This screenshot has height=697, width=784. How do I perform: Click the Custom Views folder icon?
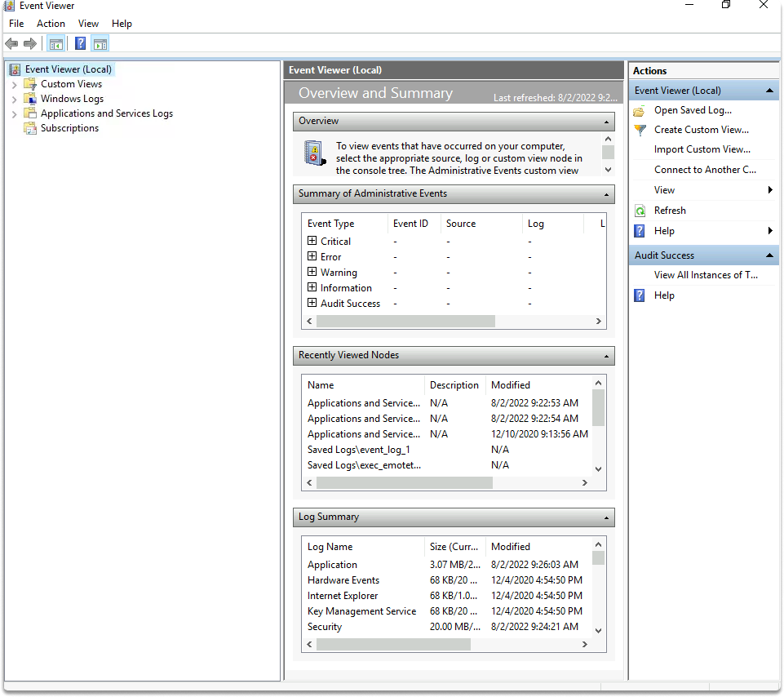[30, 84]
